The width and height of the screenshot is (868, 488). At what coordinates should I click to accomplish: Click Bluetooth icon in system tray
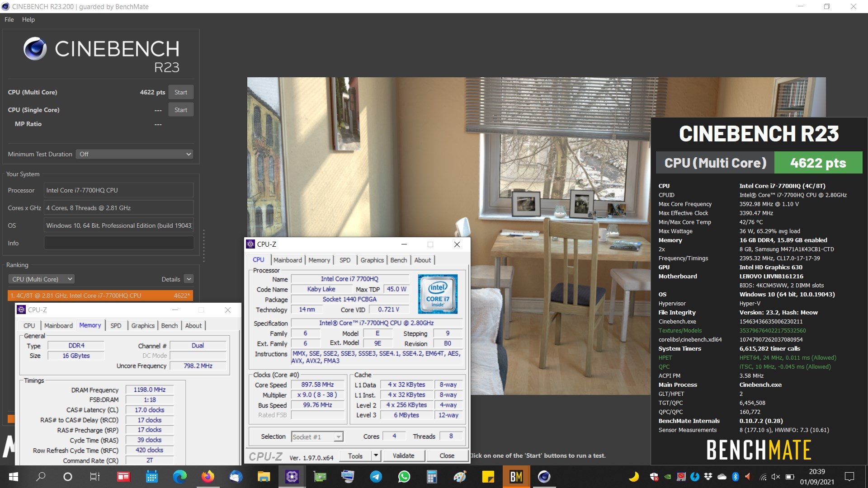(735, 477)
